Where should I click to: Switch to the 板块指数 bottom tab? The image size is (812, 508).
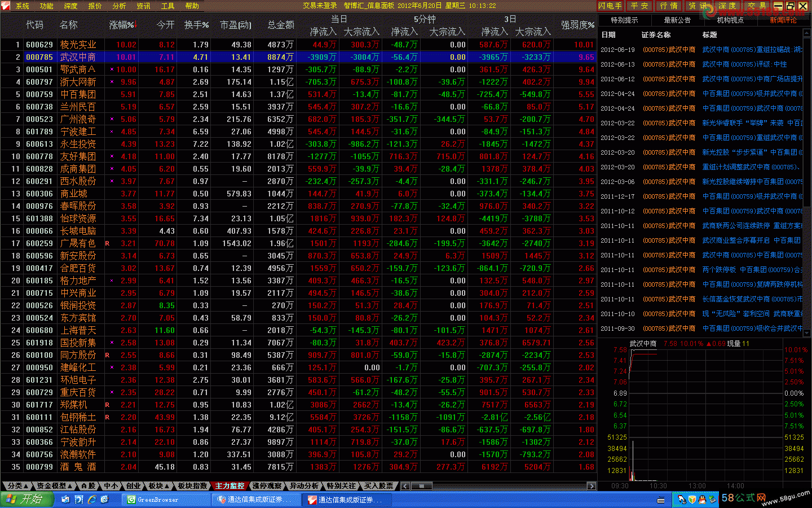[193, 486]
